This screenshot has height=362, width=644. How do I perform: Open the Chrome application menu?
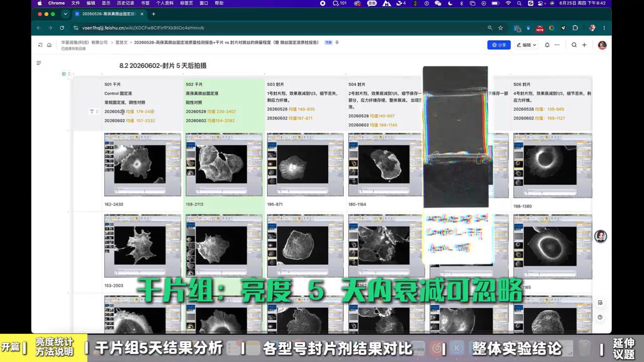point(56,3)
